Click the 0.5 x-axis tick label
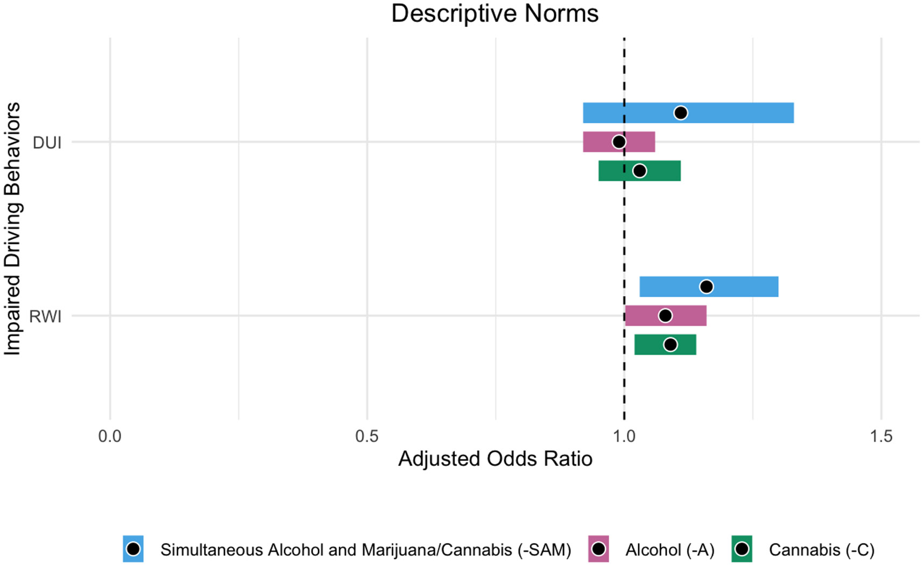 (x=367, y=436)
